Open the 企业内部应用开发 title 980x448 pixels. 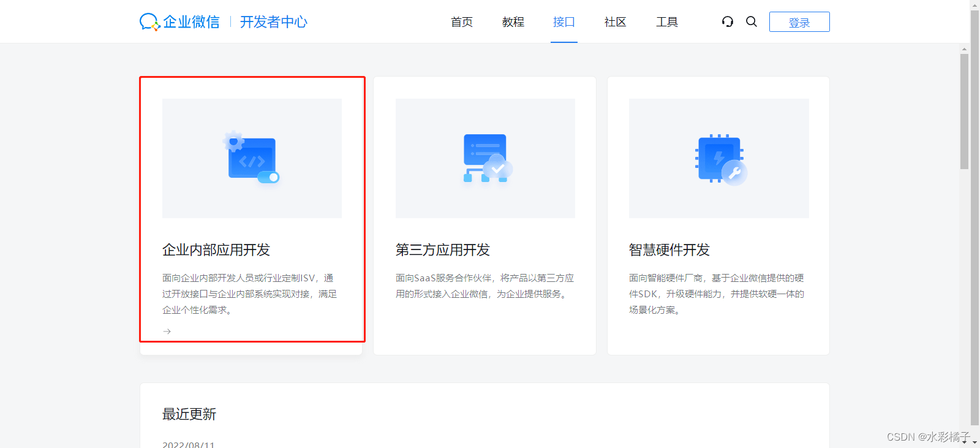[x=216, y=250]
